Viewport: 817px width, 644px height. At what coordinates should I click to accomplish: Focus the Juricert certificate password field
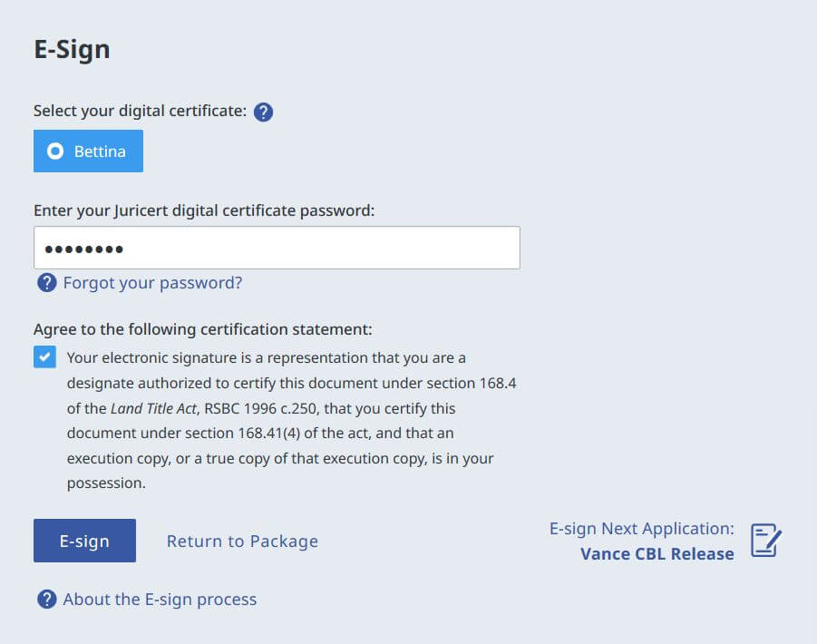[x=277, y=248]
